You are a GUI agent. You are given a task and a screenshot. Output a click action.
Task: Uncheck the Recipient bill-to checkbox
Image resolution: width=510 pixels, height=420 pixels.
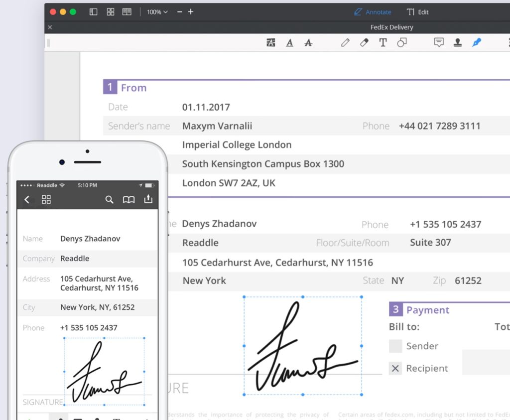[x=395, y=368]
